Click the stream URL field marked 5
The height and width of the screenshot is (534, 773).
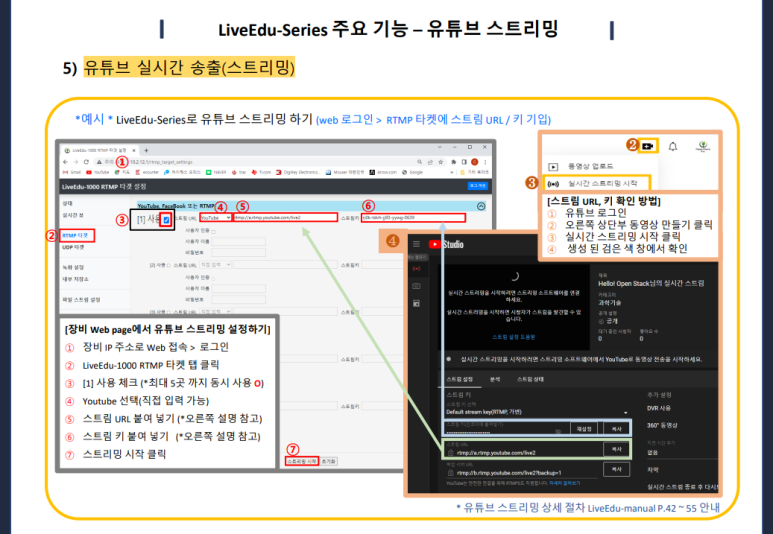(x=285, y=217)
